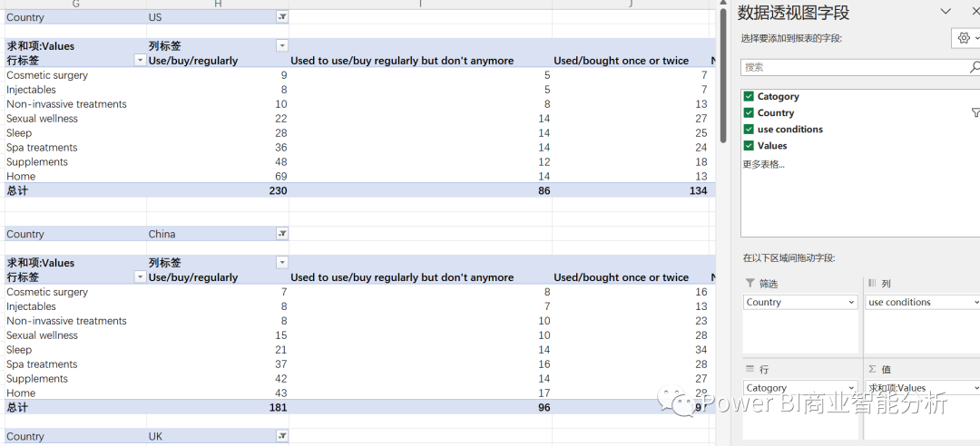
Task: Expand the Catogory item in rows area
Action: (851, 388)
